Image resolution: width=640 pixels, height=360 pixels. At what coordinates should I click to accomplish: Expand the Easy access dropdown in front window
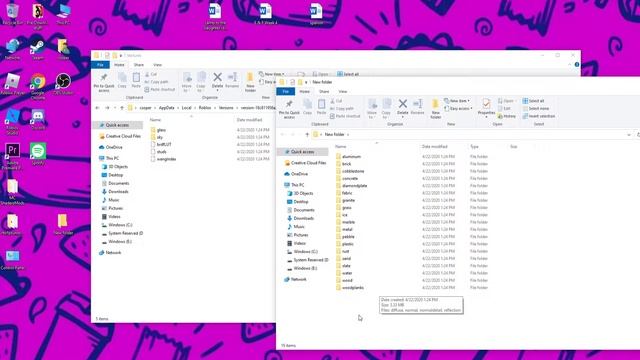[458, 109]
